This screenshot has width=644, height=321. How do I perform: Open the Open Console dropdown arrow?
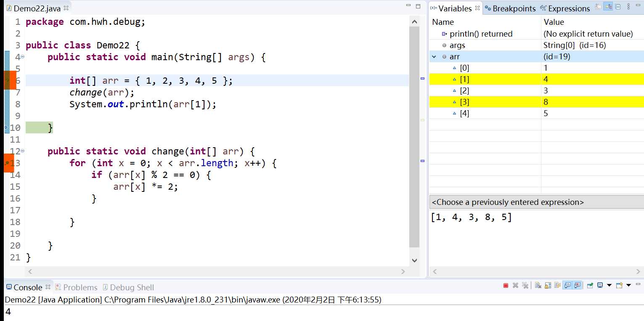pos(628,286)
